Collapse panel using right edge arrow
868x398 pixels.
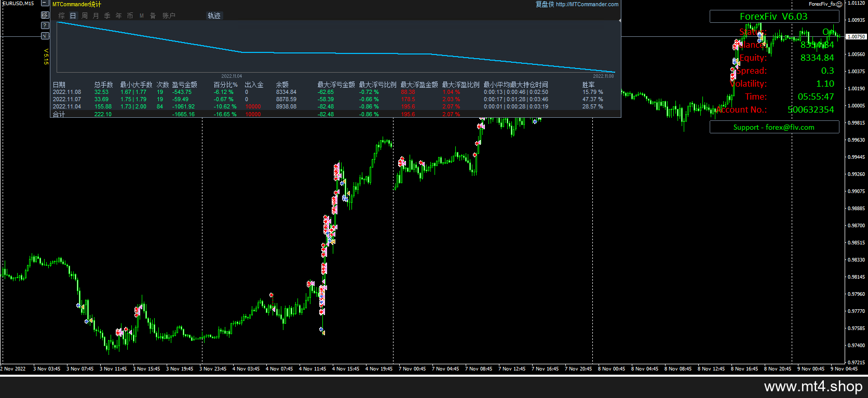click(620, 20)
